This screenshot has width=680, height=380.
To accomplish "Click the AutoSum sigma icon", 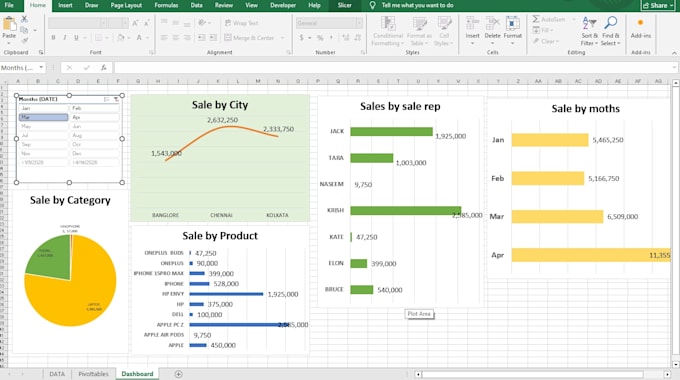I will pos(536,19).
